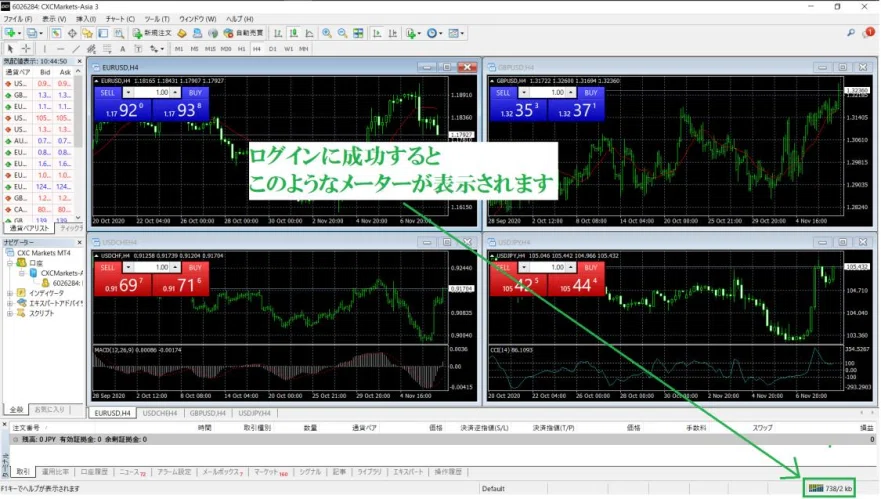
Task: Select the text label T tool
Action: tap(138, 49)
